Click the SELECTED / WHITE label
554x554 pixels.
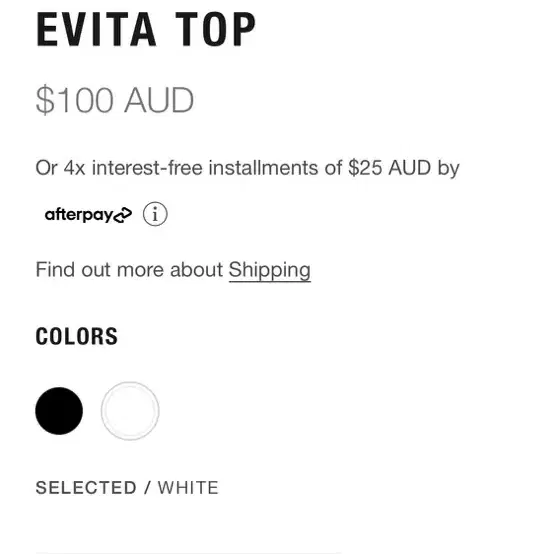pos(127,488)
